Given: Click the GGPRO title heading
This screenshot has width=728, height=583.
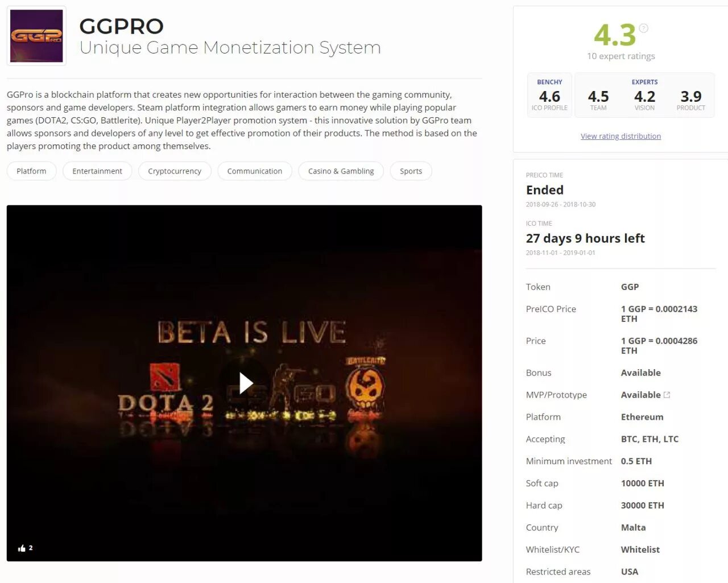Looking at the screenshot, I should [x=121, y=26].
